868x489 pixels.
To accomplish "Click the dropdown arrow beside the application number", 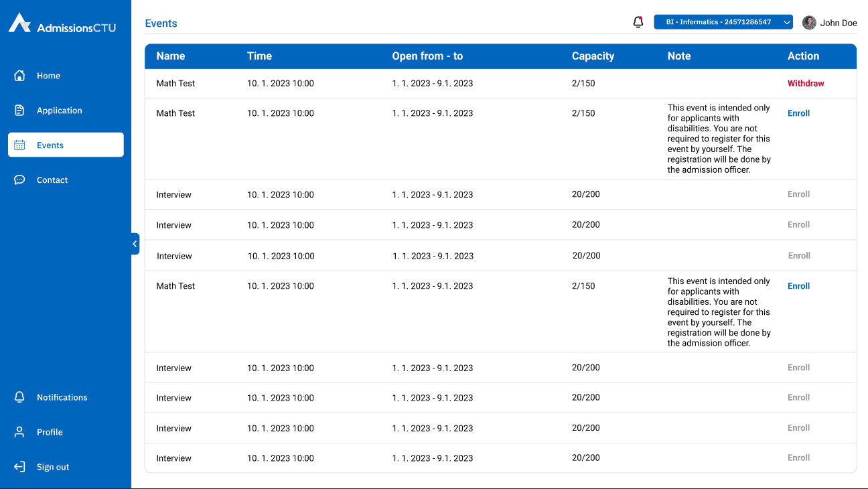I will [x=787, y=22].
